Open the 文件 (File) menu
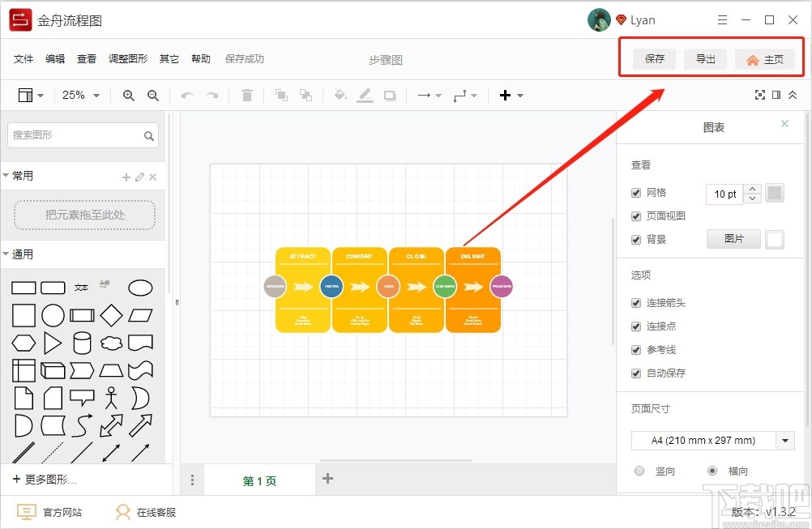Screen dimensions: 812x529 24,58
